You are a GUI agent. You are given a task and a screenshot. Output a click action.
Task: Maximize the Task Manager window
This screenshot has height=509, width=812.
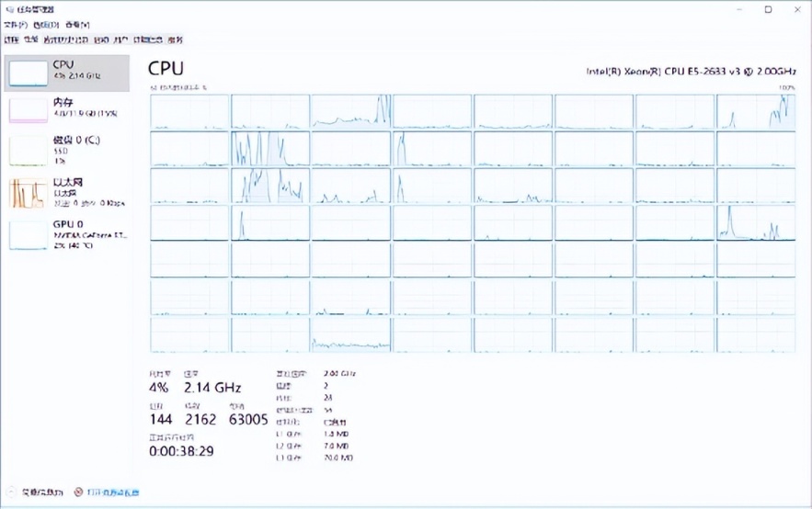(769, 9)
